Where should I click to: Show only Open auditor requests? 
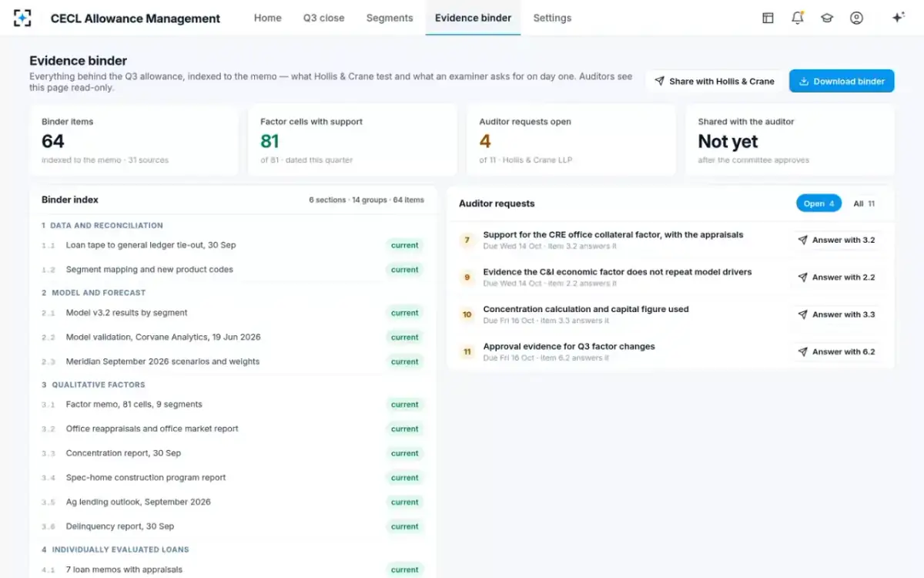[x=819, y=203]
